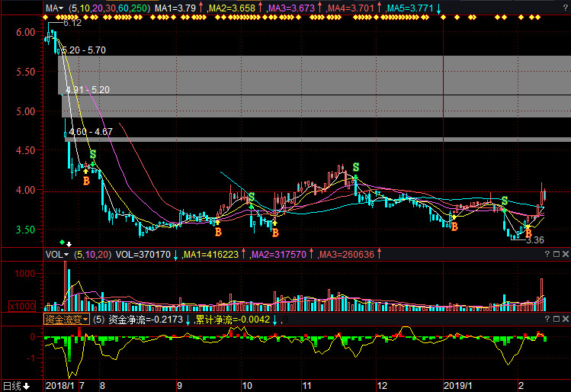571x392 pixels.
Task: Click the B buy marker in early January 2019
Action: 454,227
